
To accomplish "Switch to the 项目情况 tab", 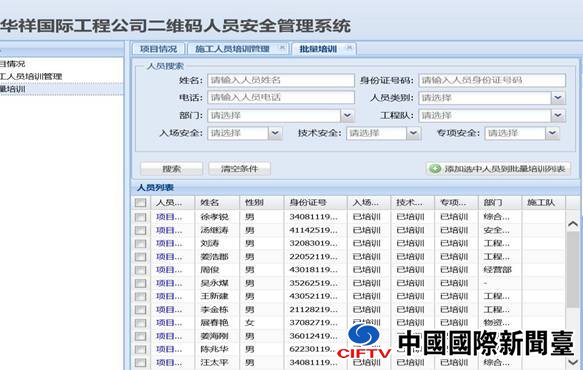I will click(159, 49).
